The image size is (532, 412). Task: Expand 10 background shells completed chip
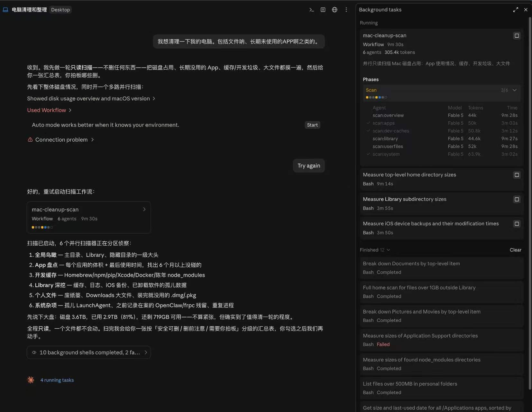pos(89,352)
